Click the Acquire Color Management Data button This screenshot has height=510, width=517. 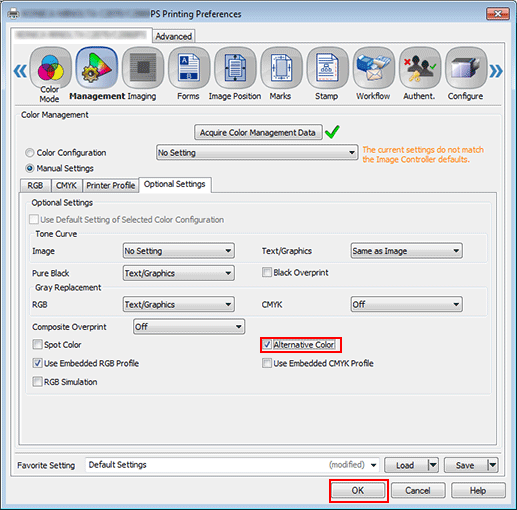point(258,132)
